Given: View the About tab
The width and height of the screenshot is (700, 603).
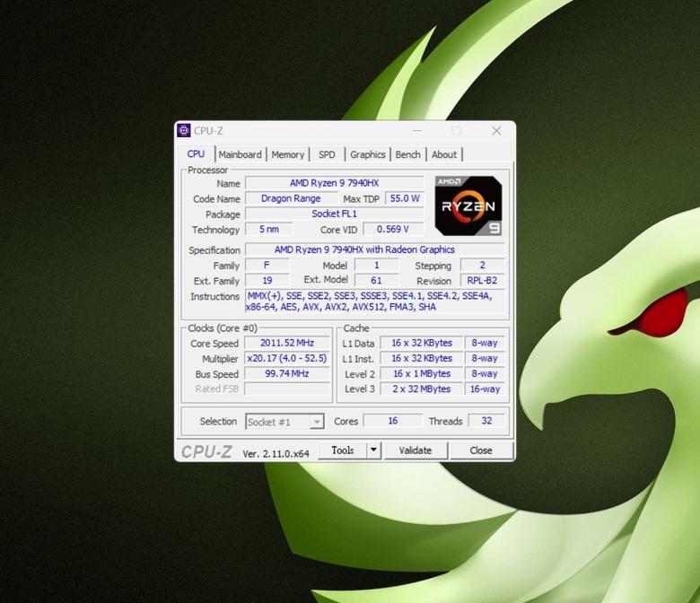Looking at the screenshot, I should (444, 154).
